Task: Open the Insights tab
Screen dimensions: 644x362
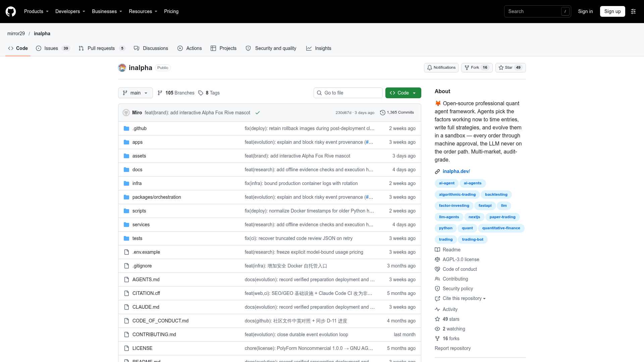Action: click(319, 48)
